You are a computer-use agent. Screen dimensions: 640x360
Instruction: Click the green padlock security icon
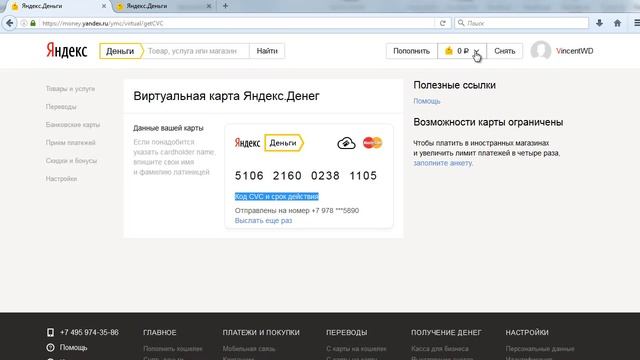[x=33, y=23]
